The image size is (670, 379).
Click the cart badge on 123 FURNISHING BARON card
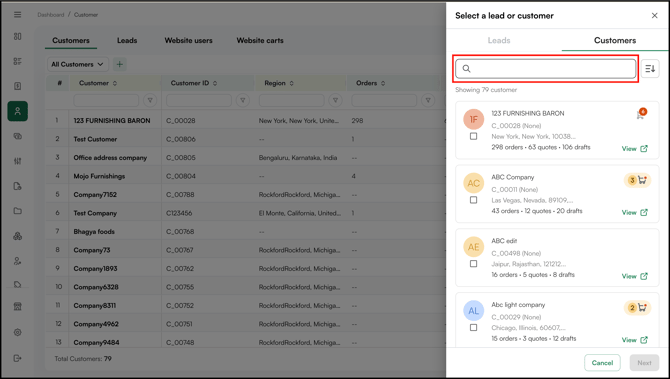tap(641, 114)
